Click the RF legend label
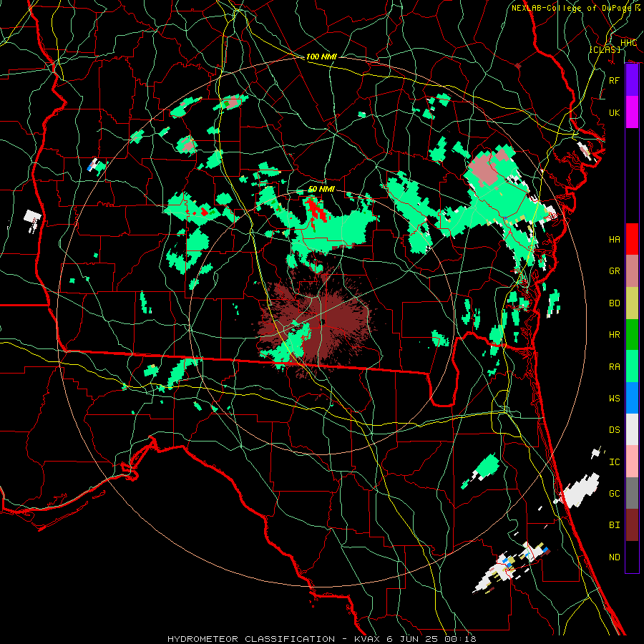The image size is (644, 644). 614,80
